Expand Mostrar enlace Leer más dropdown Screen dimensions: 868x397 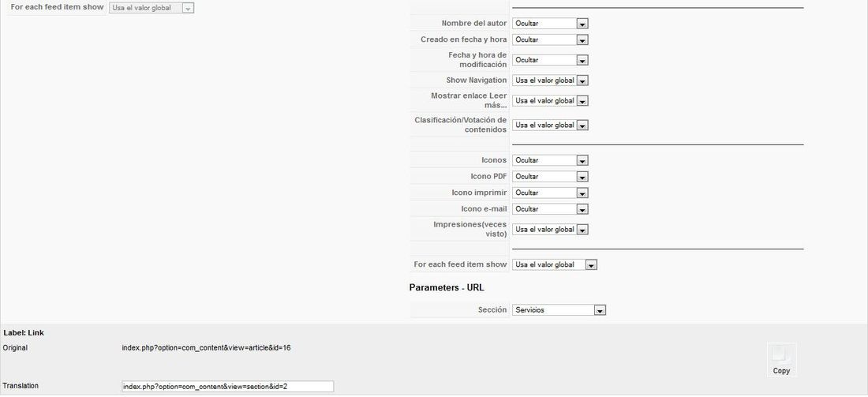click(550, 101)
